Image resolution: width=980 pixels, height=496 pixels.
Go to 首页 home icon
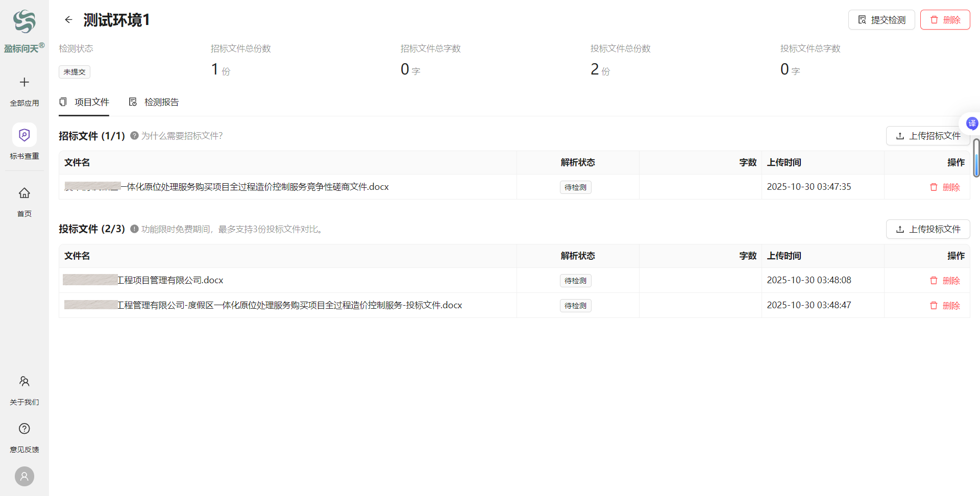point(24,193)
